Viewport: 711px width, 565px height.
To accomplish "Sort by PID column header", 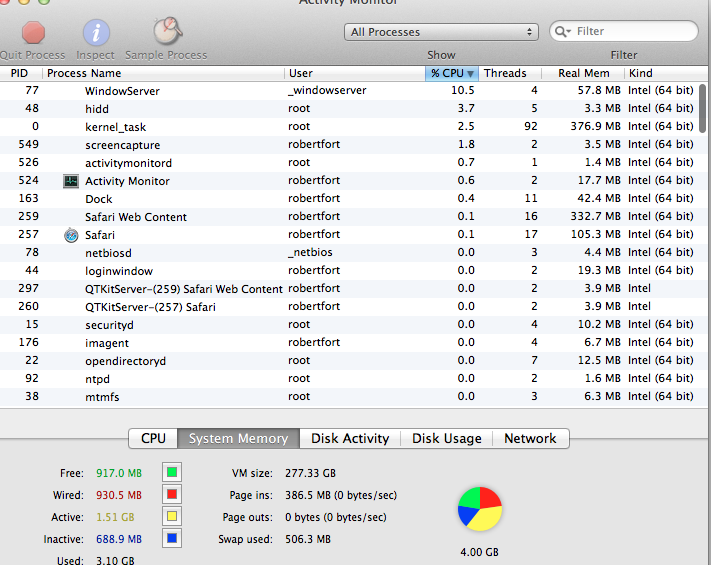I will (20, 73).
